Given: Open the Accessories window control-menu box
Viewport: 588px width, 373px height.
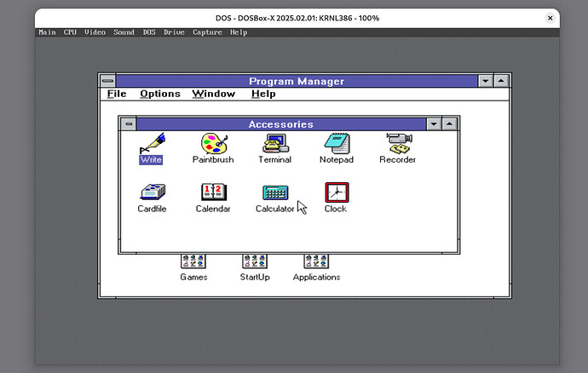Looking at the screenshot, I should click(x=129, y=124).
